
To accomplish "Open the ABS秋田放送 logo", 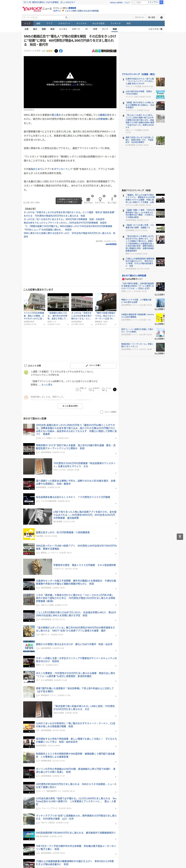I will point(104,51).
